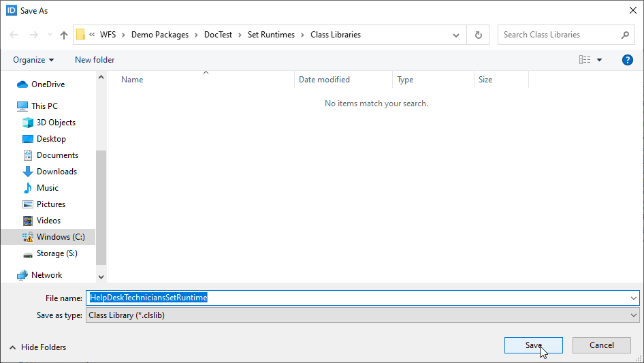Viewport: 644px width, 363px height.
Task: Go back to previous folder
Action: [x=14, y=35]
